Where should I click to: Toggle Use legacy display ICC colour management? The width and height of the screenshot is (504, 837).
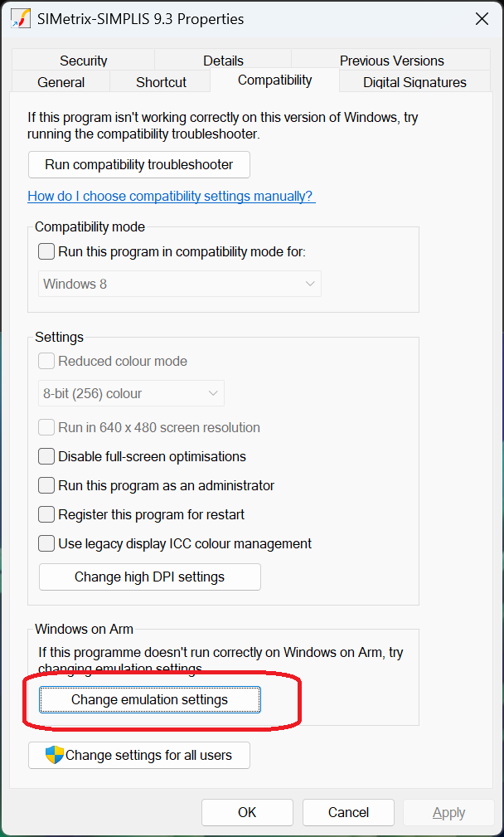point(47,543)
